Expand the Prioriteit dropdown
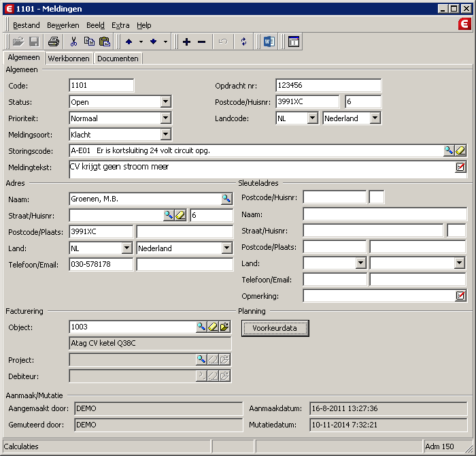 [166, 118]
